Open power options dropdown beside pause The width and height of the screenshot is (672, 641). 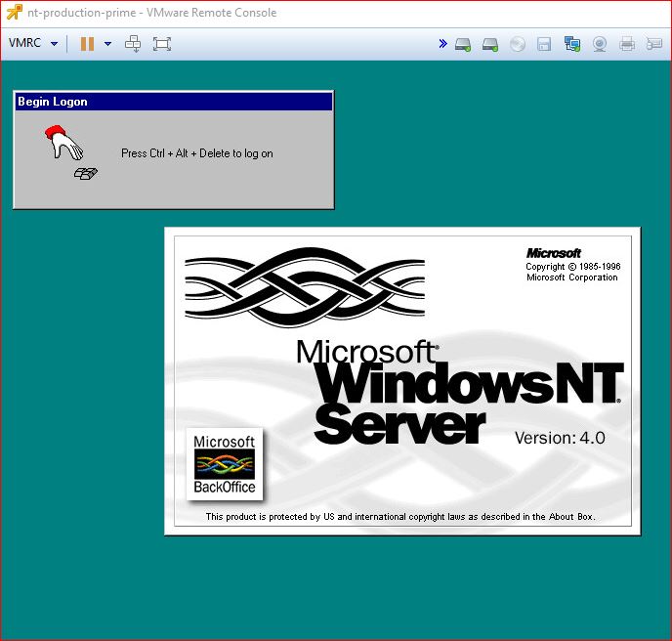[x=108, y=44]
